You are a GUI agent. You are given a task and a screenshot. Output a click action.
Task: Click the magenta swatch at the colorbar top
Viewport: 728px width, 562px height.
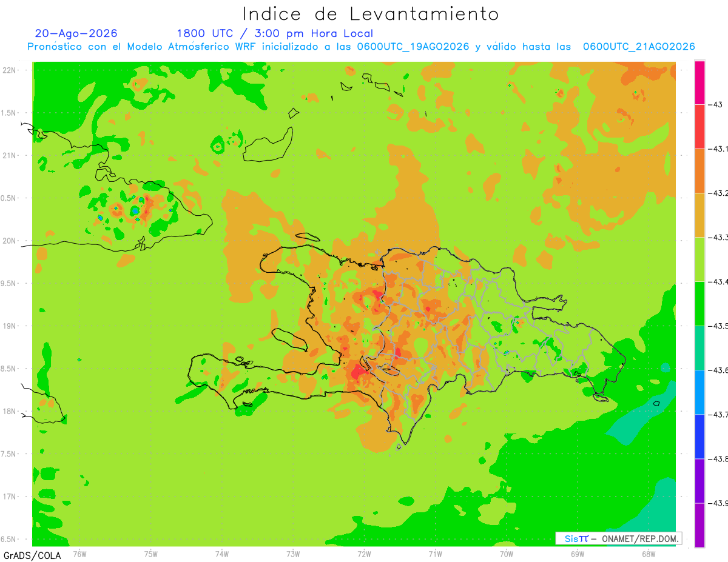[x=699, y=82]
